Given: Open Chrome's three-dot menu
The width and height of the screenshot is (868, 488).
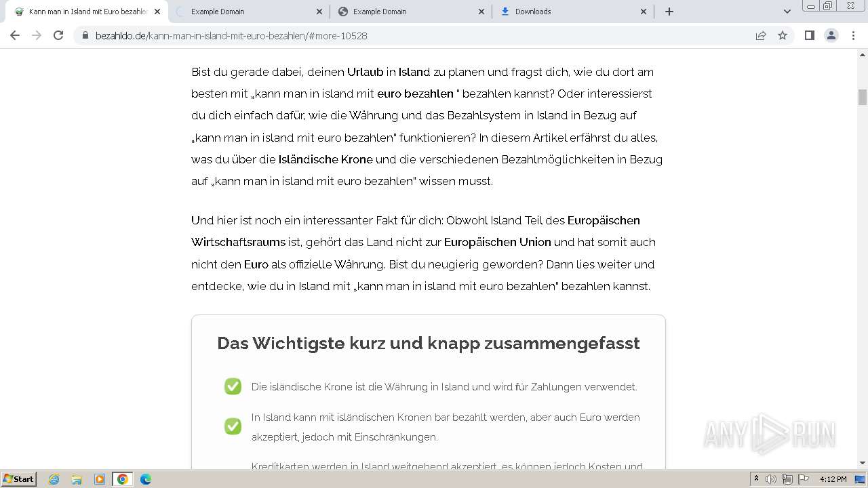Looking at the screenshot, I should (x=853, y=35).
